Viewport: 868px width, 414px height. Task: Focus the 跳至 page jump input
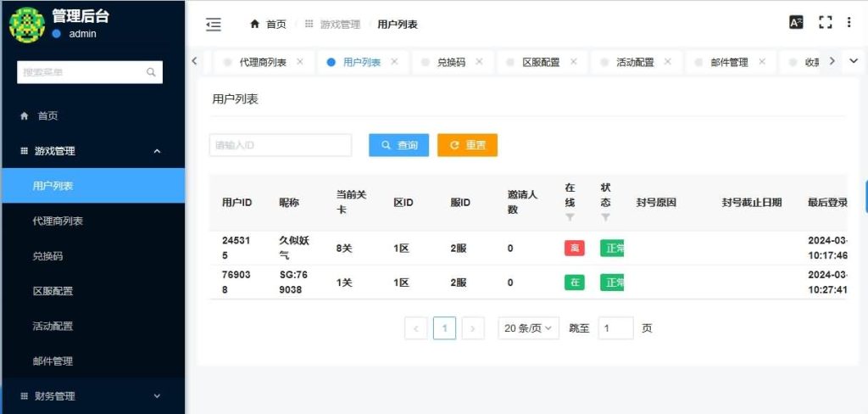tap(615, 328)
